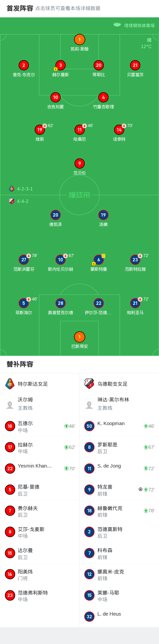The width and height of the screenshot is (159, 644).
Task: Click the stadium icon beside 塔塔钢铁体育场
Action: pos(117,25)
